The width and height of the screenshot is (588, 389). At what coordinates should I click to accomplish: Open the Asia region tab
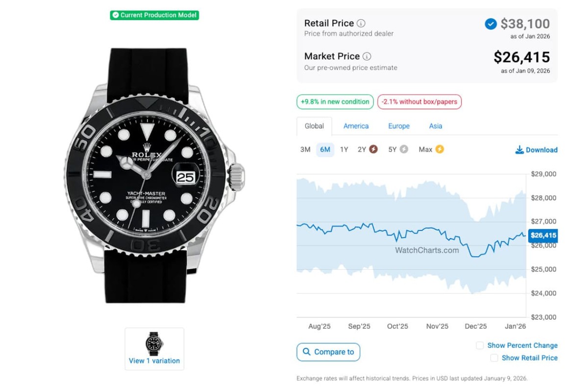pos(436,126)
